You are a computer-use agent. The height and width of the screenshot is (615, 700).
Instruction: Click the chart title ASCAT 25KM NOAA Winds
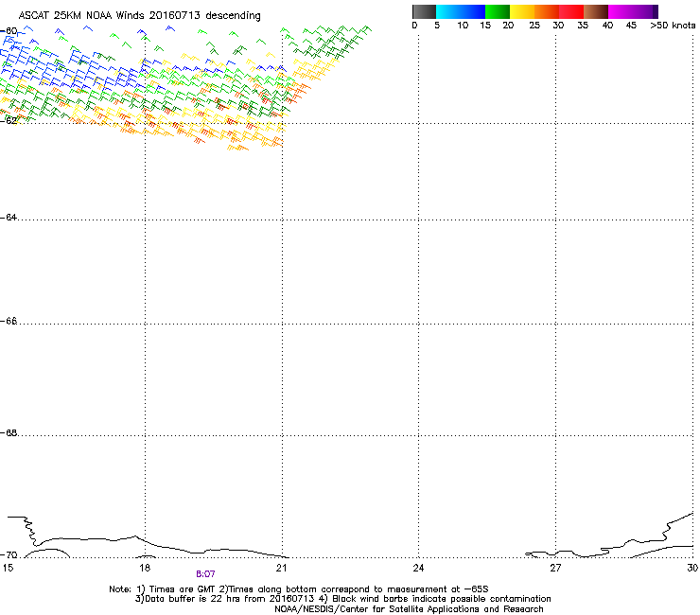(x=81, y=15)
